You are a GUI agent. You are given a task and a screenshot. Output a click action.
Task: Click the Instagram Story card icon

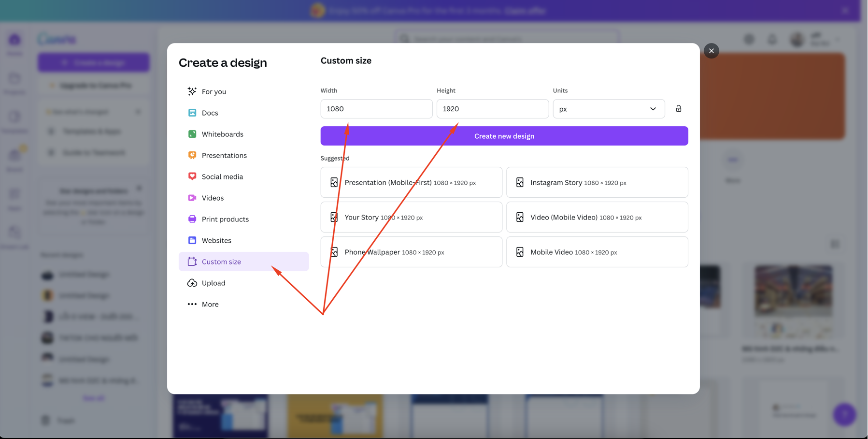point(520,182)
